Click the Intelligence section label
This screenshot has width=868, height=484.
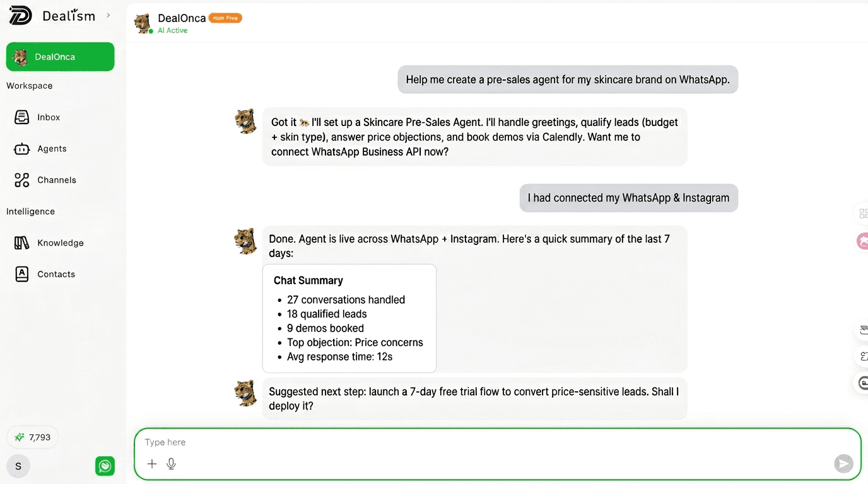click(30, 212)
